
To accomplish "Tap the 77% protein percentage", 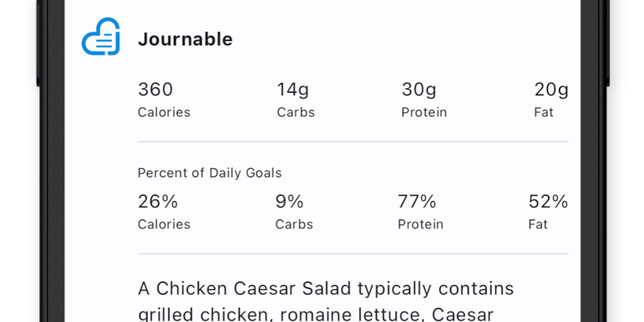I will [x=417, y=202].
